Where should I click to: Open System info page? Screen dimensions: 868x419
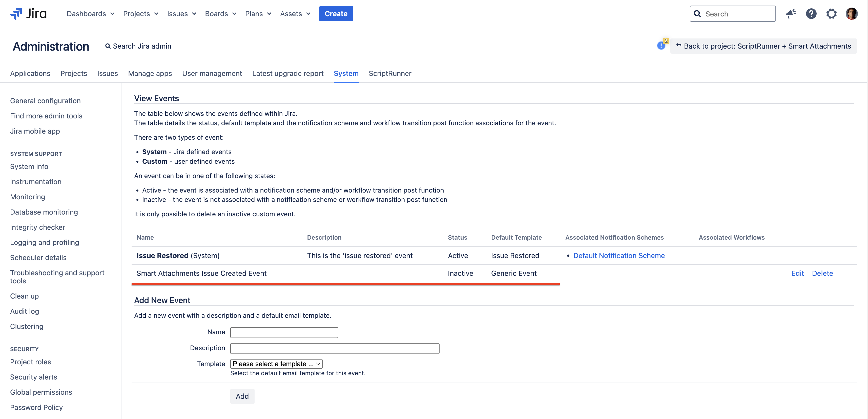[x=29, y=166]
